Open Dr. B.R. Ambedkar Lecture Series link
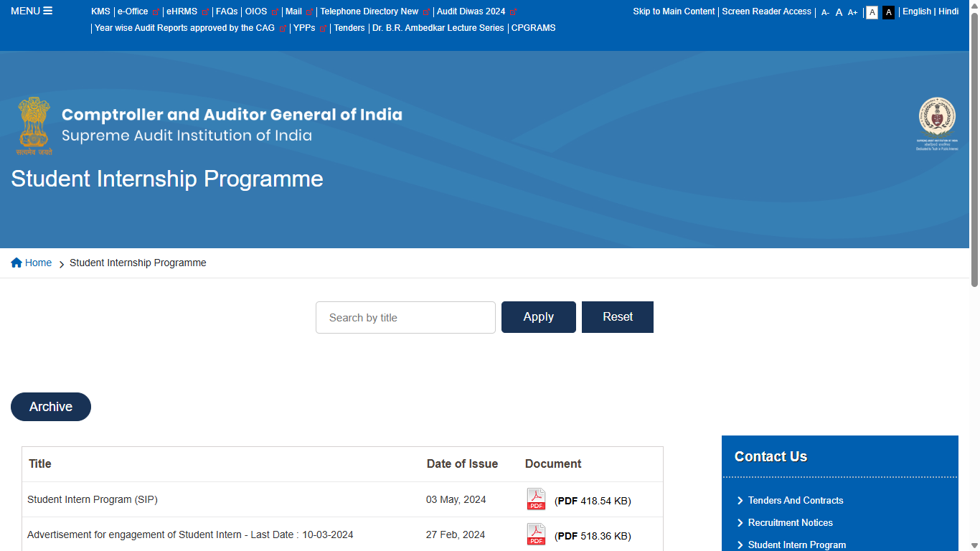 [438, 28]
